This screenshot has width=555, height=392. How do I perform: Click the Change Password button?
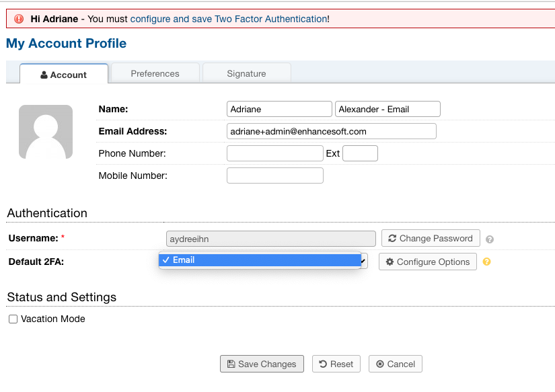point(431,238)
